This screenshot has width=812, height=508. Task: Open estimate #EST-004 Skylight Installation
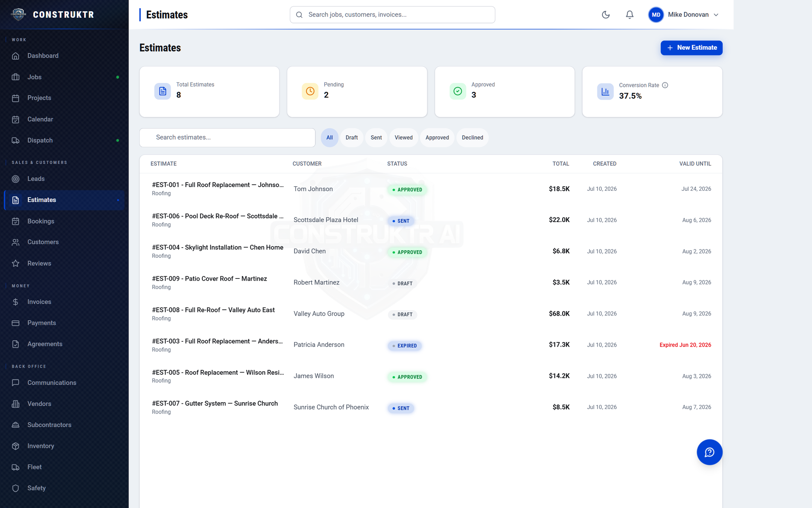click(218, 247)
